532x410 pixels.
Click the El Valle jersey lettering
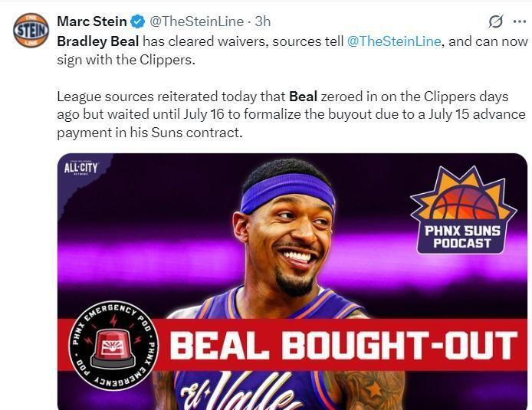[238, 392]
